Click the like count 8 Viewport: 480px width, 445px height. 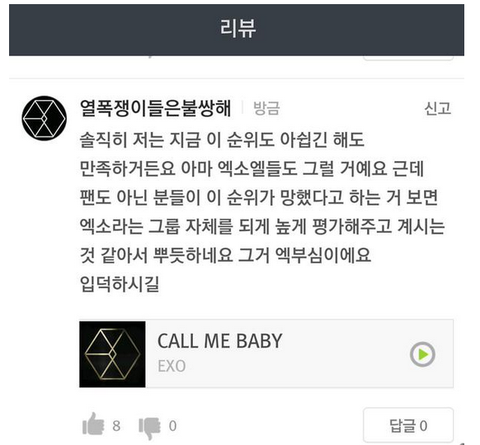116,426
